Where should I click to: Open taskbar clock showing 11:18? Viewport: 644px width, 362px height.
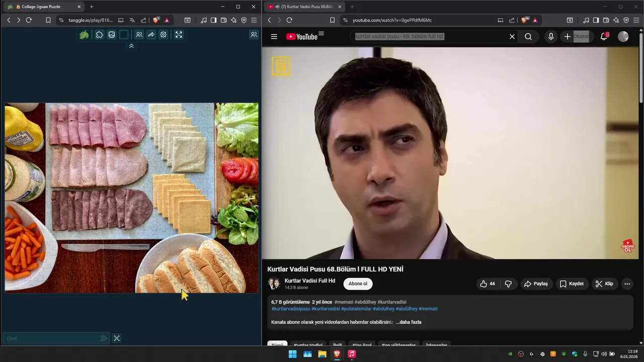[x=630, y=354]
